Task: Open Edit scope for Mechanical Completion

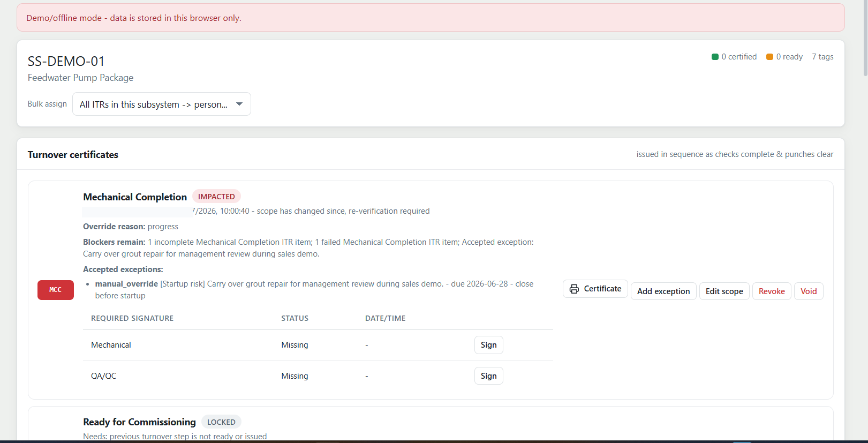Action: pos(724,291)
